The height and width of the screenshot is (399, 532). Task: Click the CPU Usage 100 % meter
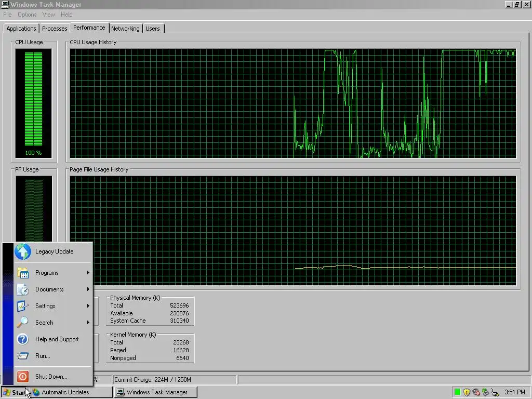pos(33,103)
